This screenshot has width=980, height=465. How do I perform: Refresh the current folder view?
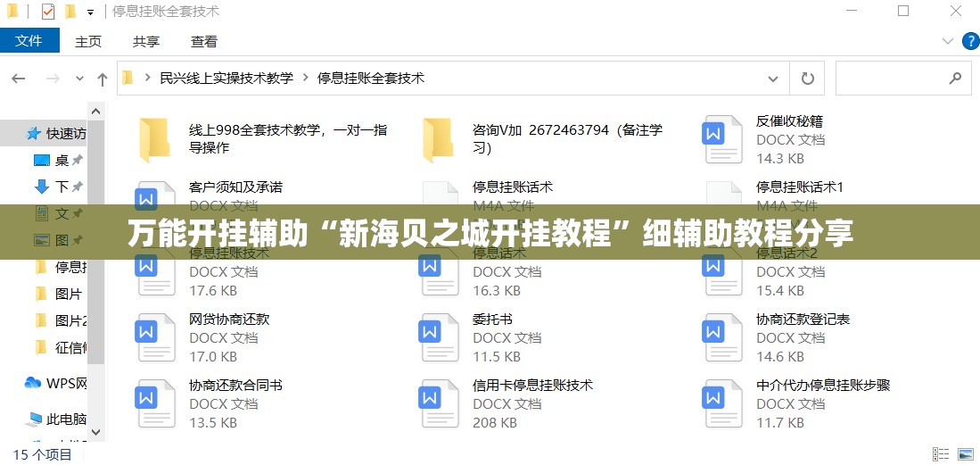pos(808,79)
